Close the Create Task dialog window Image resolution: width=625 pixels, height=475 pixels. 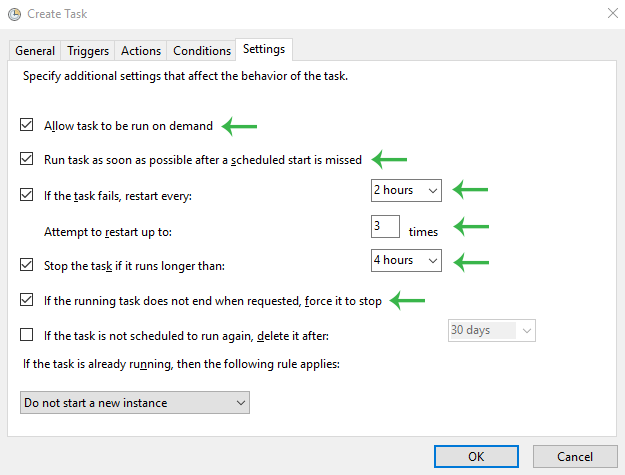coord(612,14)
